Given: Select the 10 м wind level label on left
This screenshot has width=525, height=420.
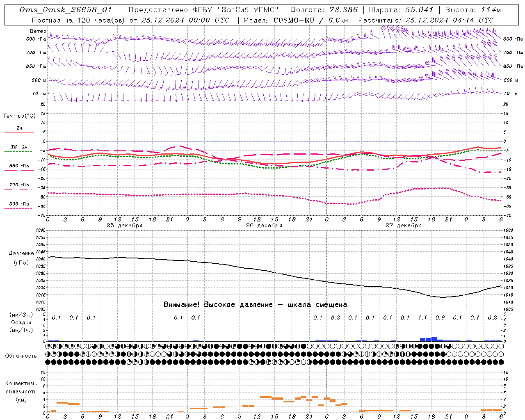Looking at the screenshot, I should coord(39,94).
